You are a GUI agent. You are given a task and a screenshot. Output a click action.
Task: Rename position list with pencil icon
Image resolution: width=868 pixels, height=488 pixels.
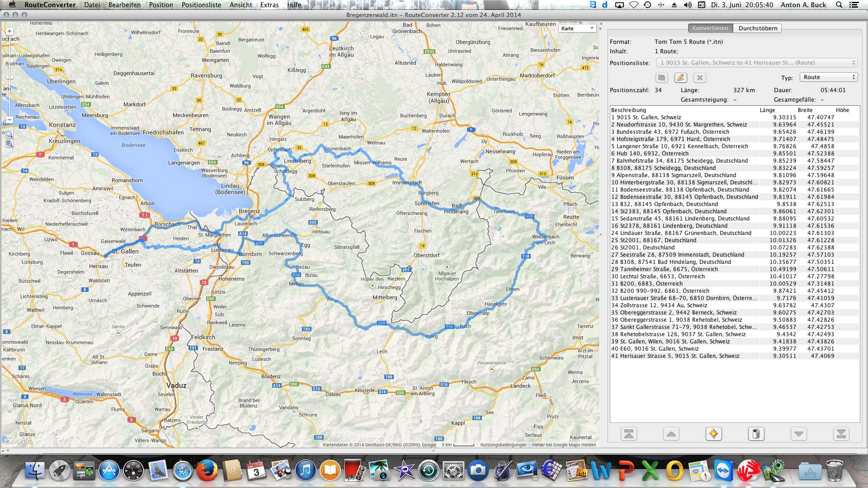680,78
